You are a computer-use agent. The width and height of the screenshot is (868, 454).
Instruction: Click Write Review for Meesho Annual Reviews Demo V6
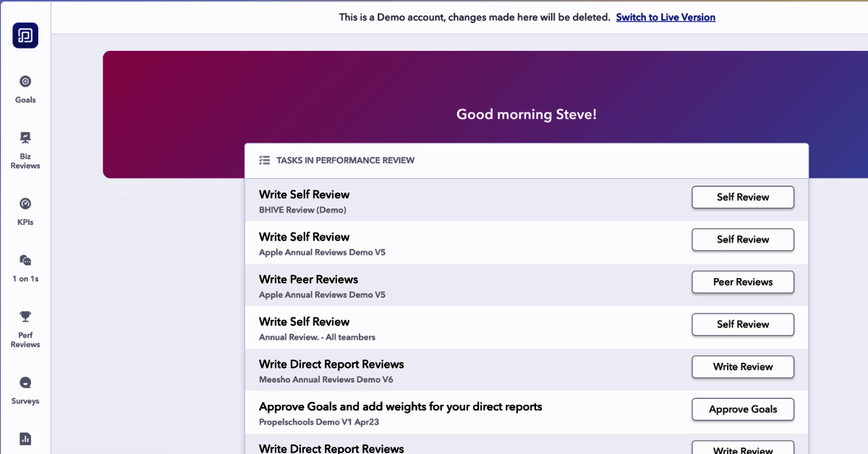(742, 367)
